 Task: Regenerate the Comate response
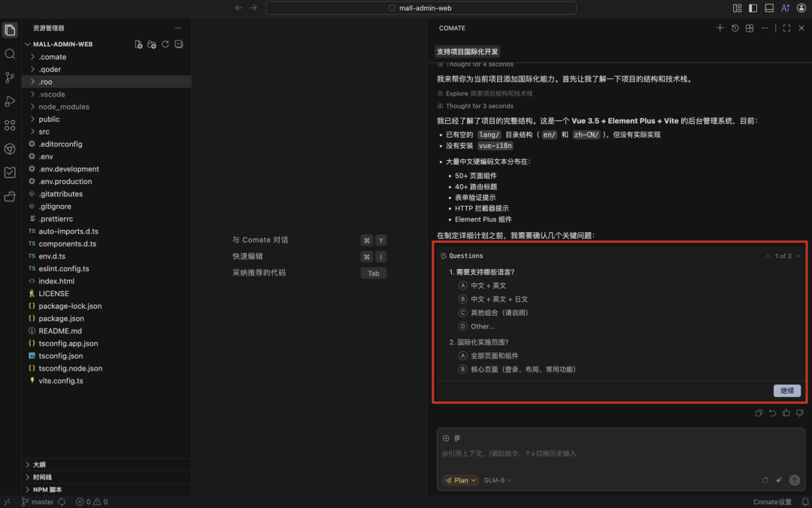(x=772, y=413)
